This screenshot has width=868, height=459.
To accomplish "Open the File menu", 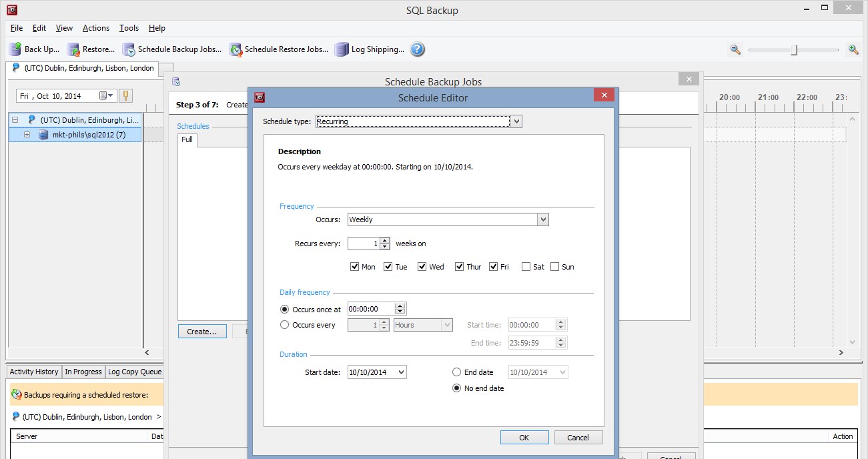I will [17, 28].
